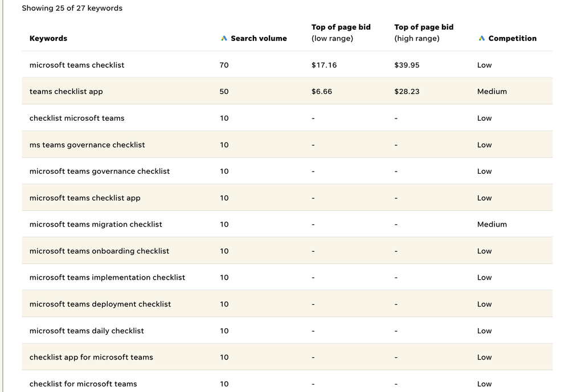Click the Google Ads icon beside Search volume
The image size is (569, 392).
[224, 38]
